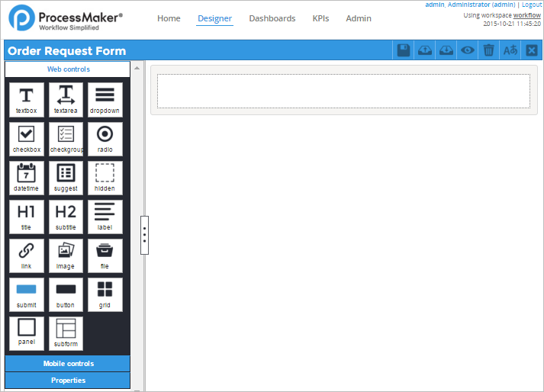544x392 pixels.
Task: Click the empty form canvas row
Action: pos(343,91)
